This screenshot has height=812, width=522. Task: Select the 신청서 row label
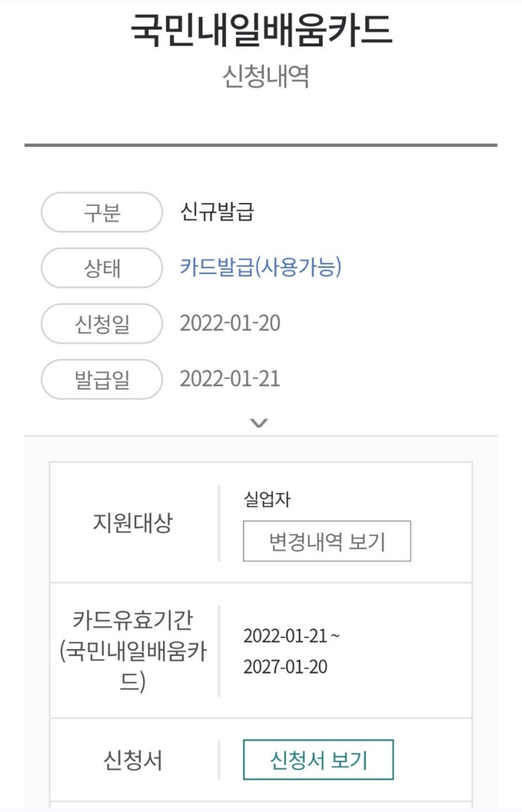coord(132,761)
